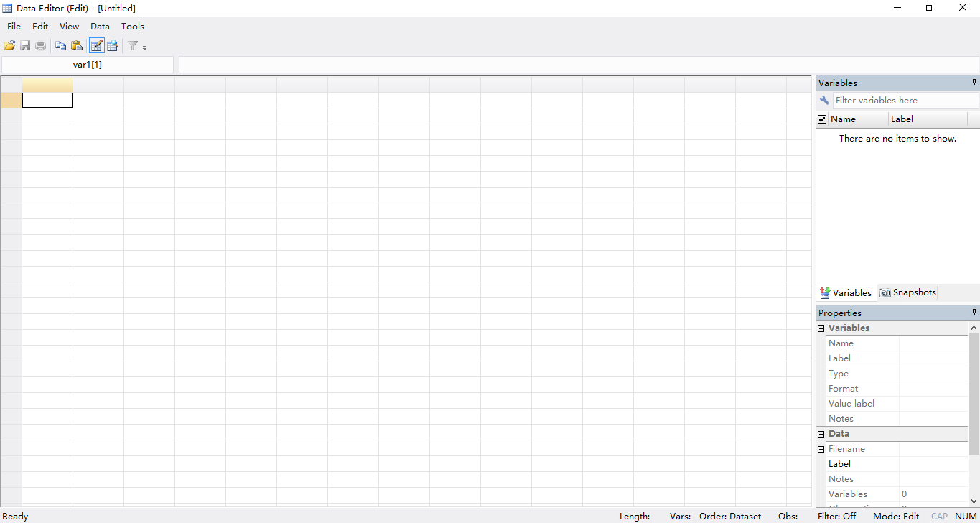The width and height of the screenshot is (980, 523).
Task: Click the Filter observations funnel icon
Action: [x=133, y=46]
